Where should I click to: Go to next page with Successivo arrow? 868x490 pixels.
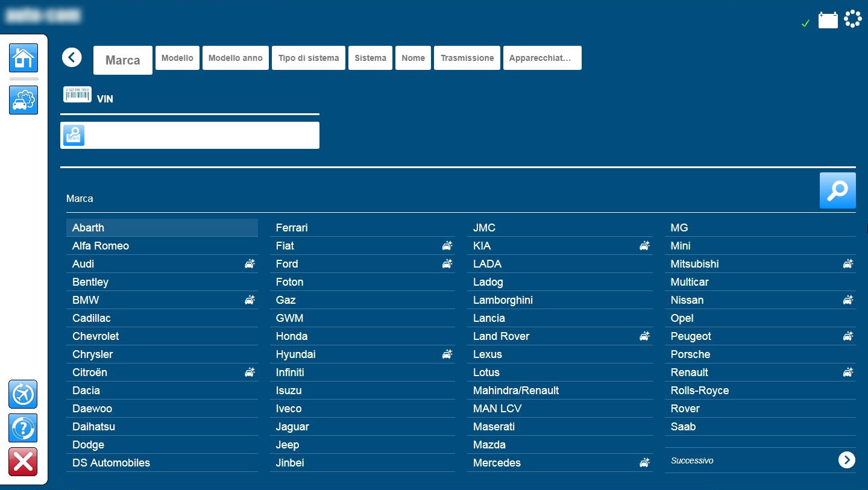(x=846, y=460)
